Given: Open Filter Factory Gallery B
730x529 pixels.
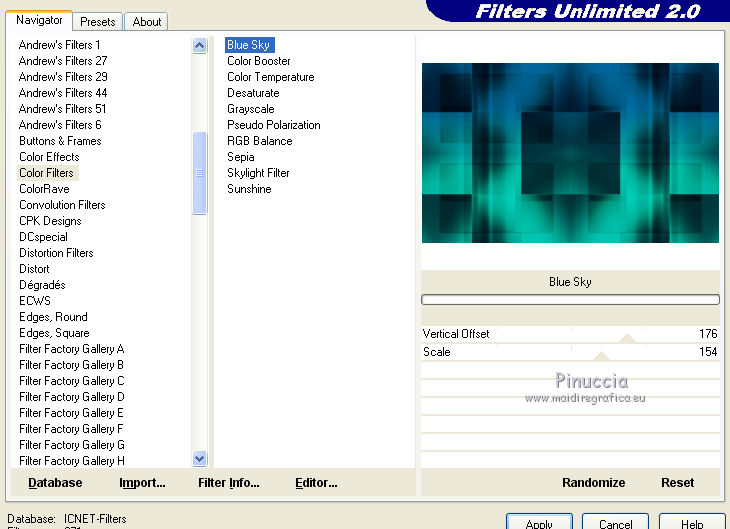Looking at the screenshot, I should point(72,365).
